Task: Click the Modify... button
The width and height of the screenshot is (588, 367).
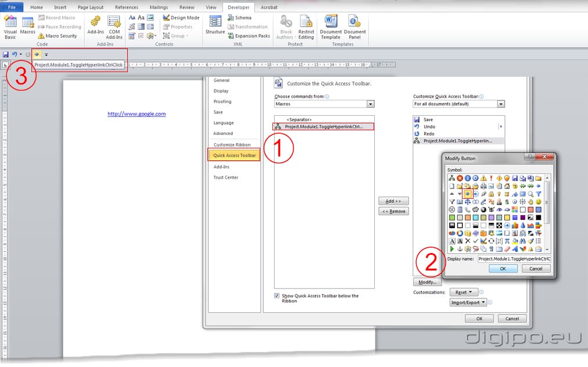Action: click(427, 282)
